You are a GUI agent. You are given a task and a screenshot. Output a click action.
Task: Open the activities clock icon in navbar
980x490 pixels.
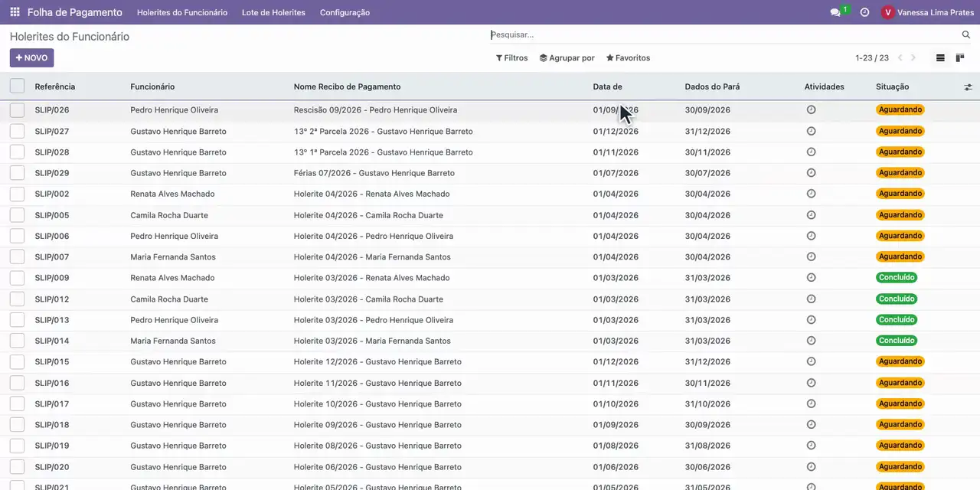tap(864, 12)
